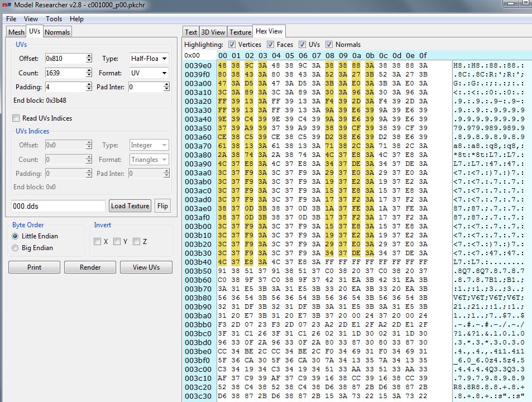Image resolution: width=532 pixels, height=402 pixels.
Task: Switch to the Mesh tab
Action: click(16, 32)
